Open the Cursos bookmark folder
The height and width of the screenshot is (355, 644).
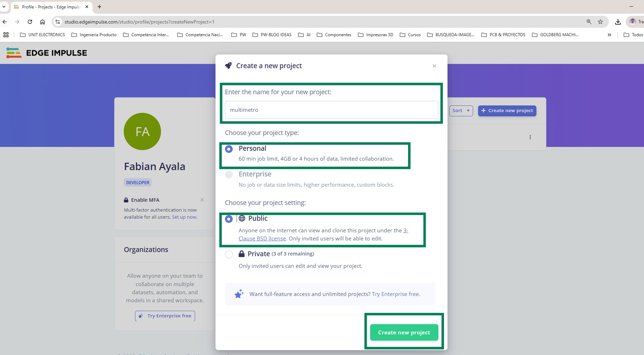coord(410,35)
